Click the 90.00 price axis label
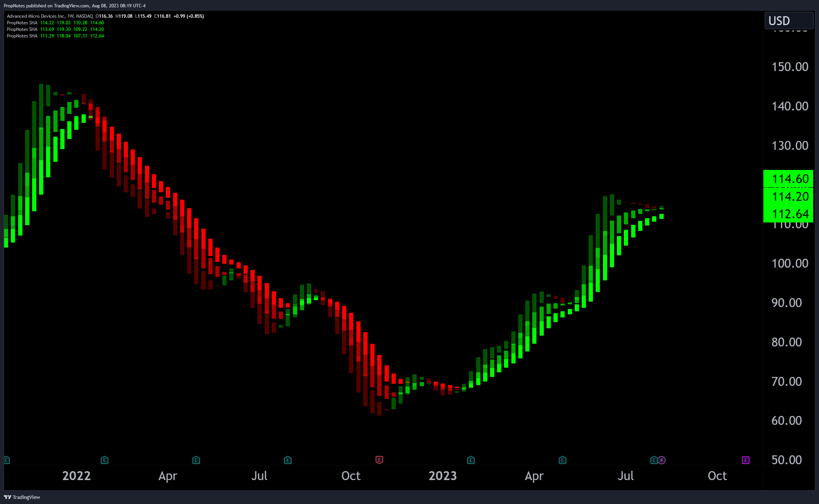The height and width of the screenshot is (504, 819). (787, 303)
